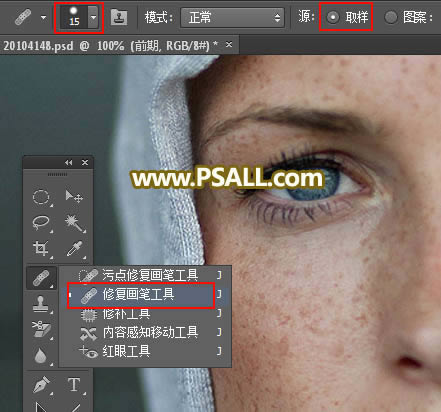Select the Elliptical Marquee tool
The image size is (441, 412).
[x=41, y=197]
